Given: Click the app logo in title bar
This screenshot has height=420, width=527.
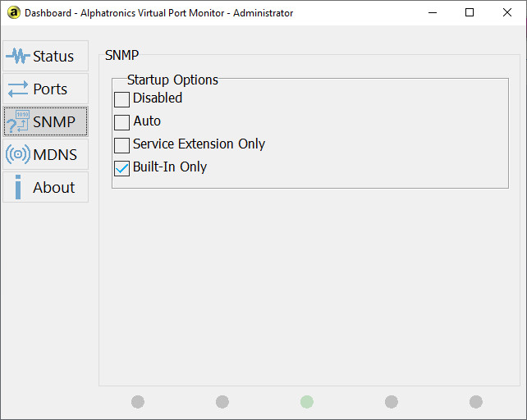Looking at the screenshot, I should [x=13, y=12].
